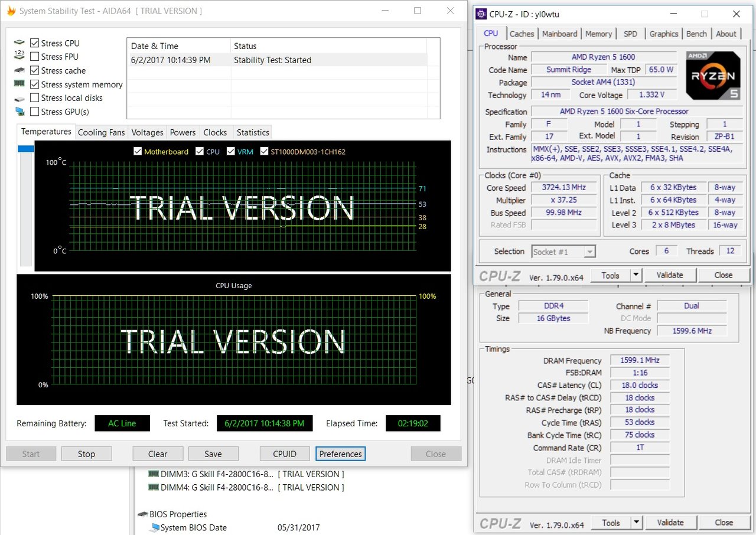Open the Mainboard tab in CPU-Z

(559, 34)
